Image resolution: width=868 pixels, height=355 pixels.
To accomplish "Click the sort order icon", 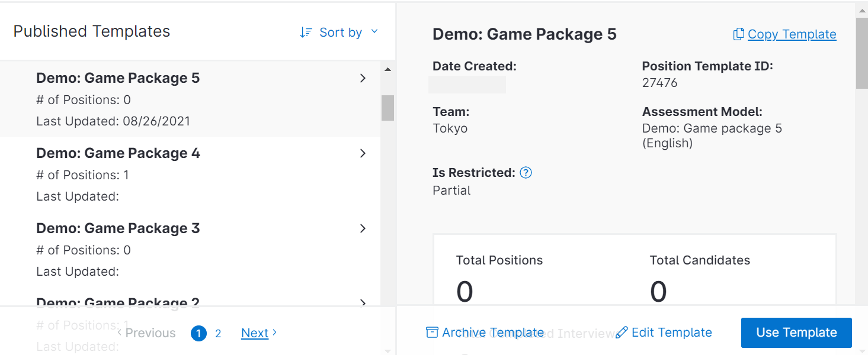I will [306, 33].
